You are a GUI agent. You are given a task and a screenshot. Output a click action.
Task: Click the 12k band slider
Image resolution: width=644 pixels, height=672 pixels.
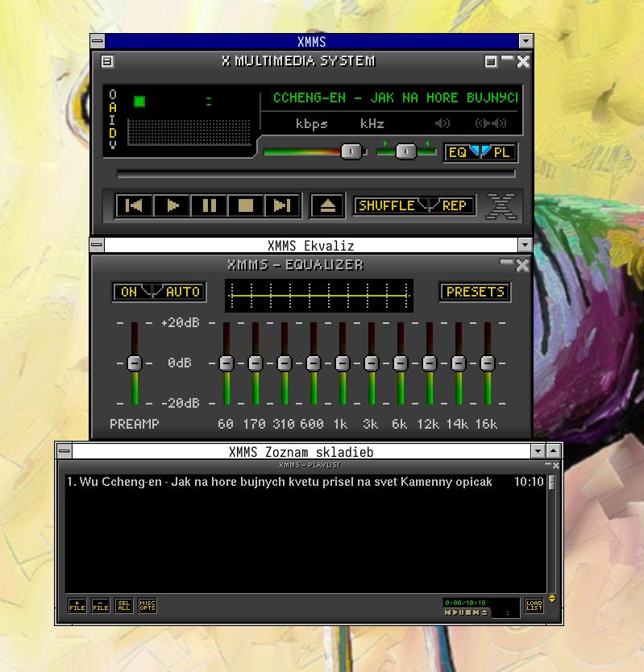tap(430, 363)
